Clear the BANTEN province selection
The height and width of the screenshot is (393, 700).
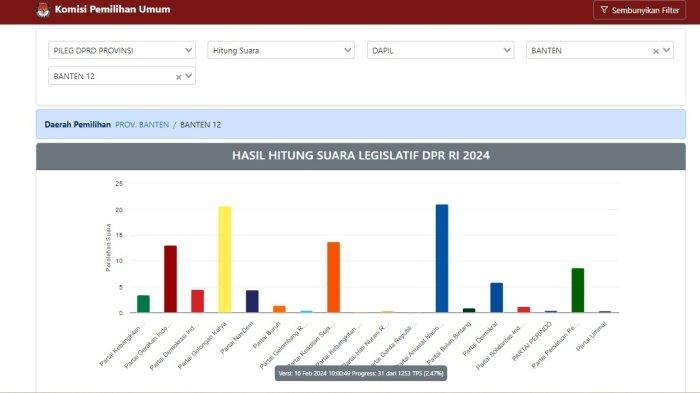656,51
